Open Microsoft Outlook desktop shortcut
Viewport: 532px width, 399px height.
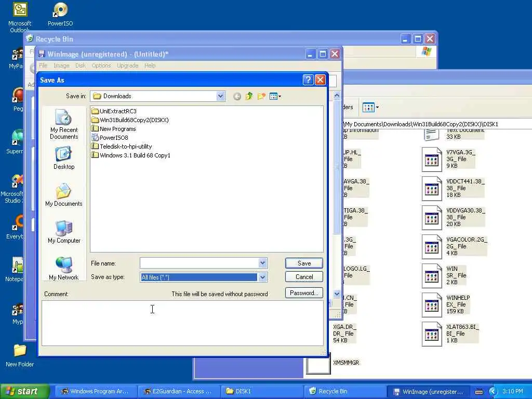pyautogui.click(x=20, y=17)
